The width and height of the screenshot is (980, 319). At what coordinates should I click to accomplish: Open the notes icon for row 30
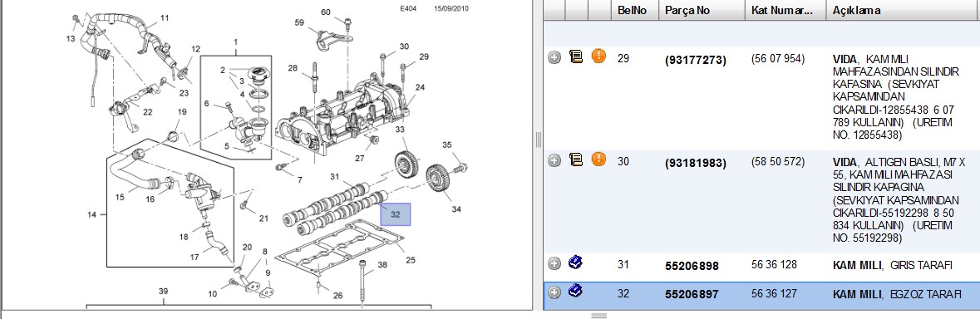(x=576, y=160)
